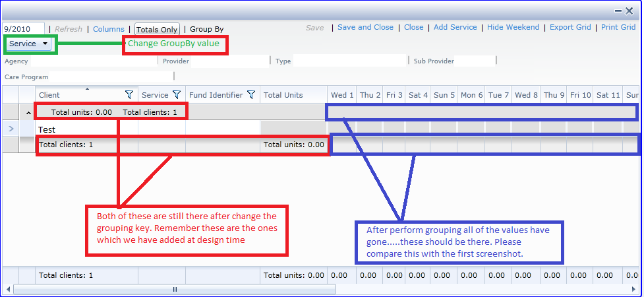Click the minimize dash icon at top right

tap(618, 11)
